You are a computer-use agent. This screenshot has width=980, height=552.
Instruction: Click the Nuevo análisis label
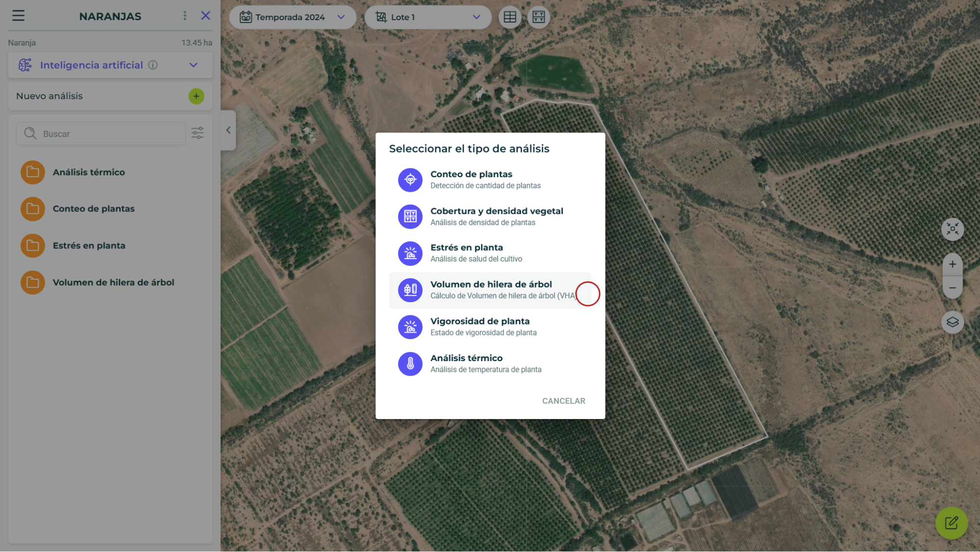click(50, 96)
